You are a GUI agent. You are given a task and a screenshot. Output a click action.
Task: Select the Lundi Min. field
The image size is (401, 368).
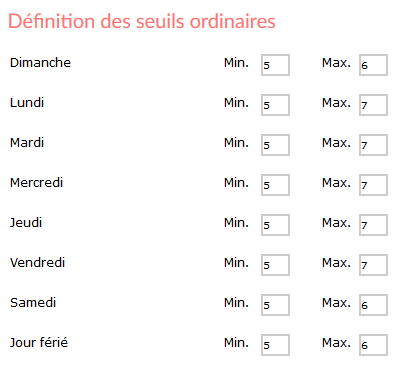[x=275, y=105]
